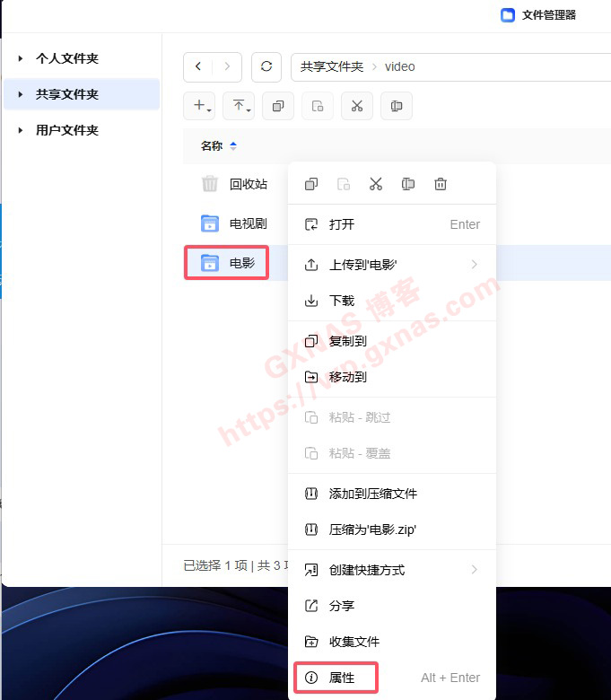
Task: Click the refresh icon beside the path bar
Action: (266, 66)
